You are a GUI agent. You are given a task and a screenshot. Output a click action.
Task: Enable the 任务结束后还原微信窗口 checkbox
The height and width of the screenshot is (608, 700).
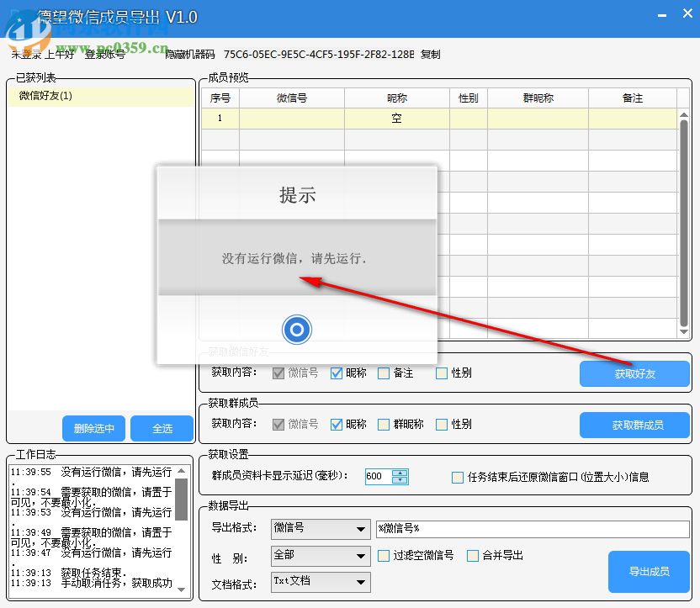(458, 478)
